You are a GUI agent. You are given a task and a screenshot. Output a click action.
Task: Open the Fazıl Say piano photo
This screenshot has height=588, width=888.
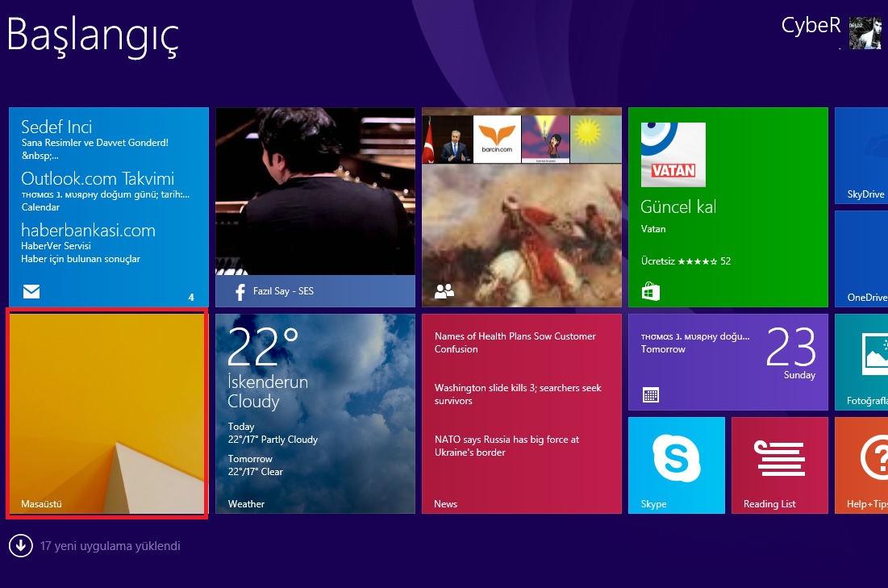click(315, 191)
